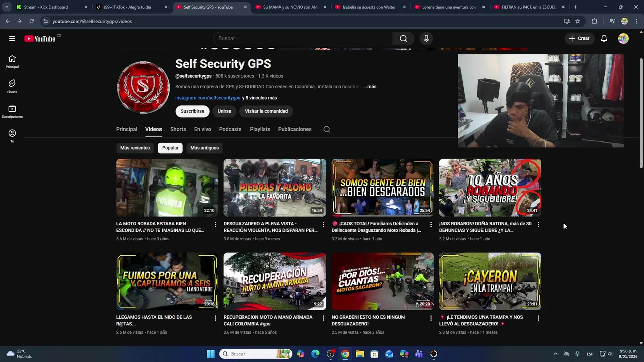Go back in browser history
Image resolution: width=644 pixels, height=362 pixels.
click(x=7, y=21)
